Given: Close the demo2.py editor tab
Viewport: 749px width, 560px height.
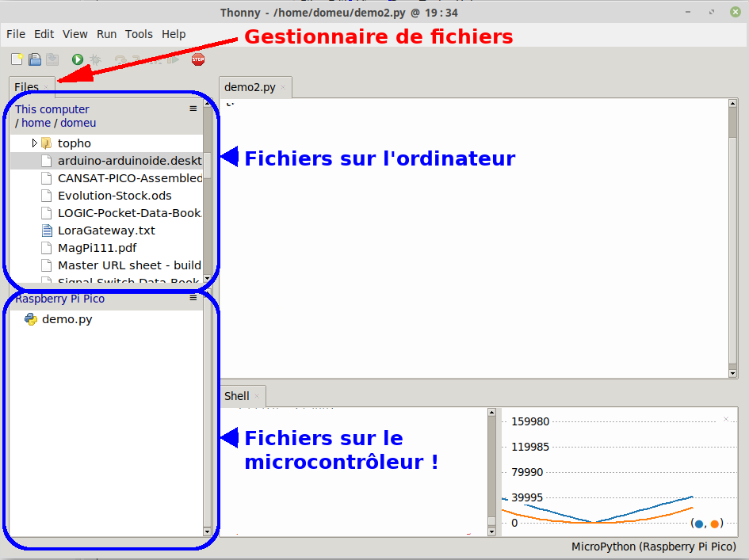Looking at the screenshot, I should coord(283,87).
